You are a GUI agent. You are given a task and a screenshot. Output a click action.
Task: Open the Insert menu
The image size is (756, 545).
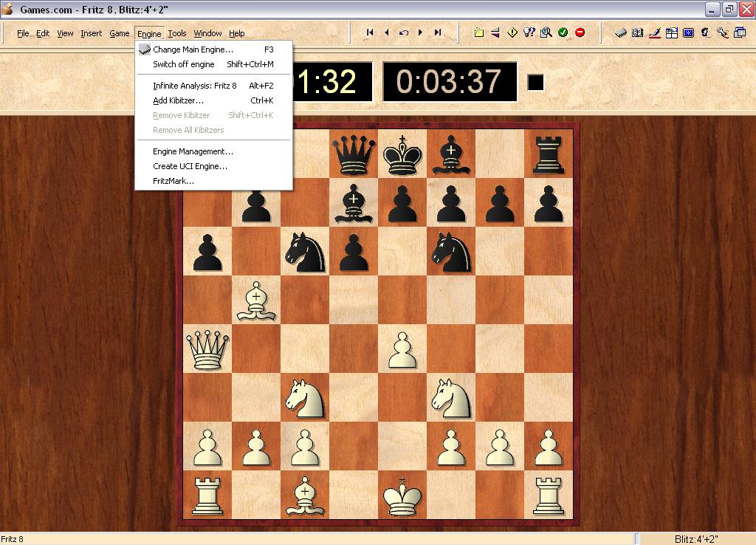point(91,33)
